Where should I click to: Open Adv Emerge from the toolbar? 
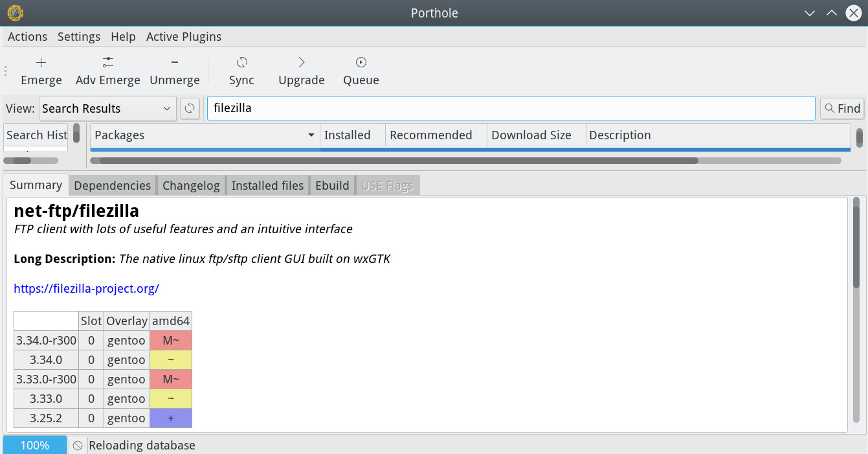click(108, 71)
